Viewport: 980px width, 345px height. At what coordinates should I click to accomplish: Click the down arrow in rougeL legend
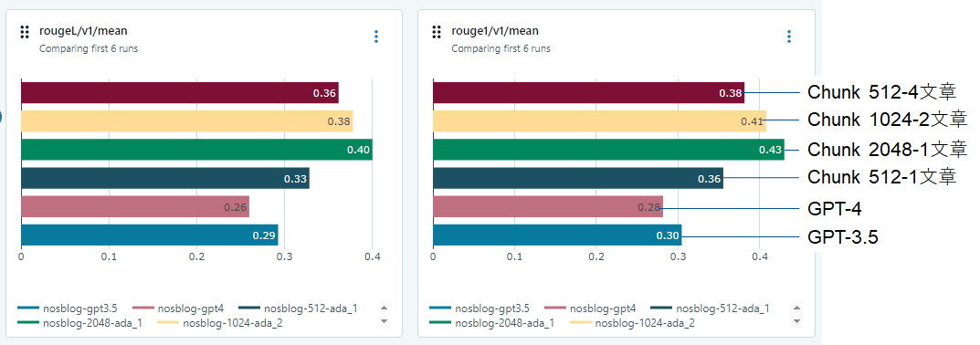point(384,321)
